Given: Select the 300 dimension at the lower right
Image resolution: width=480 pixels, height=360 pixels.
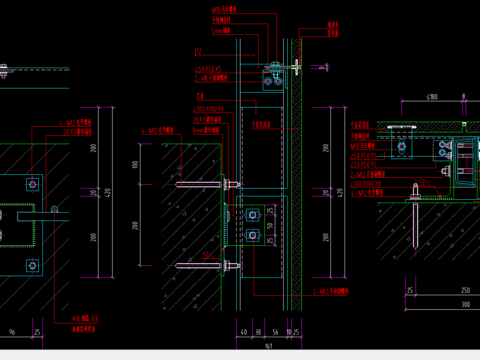Looking at the screenshot, I should (466, 304).
